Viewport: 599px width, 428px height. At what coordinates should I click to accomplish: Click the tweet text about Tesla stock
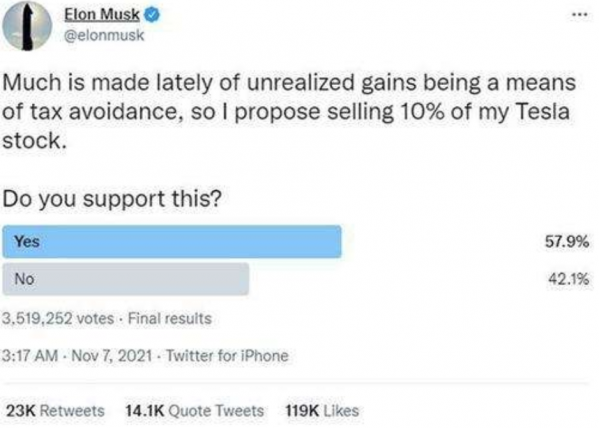(289, 112)
